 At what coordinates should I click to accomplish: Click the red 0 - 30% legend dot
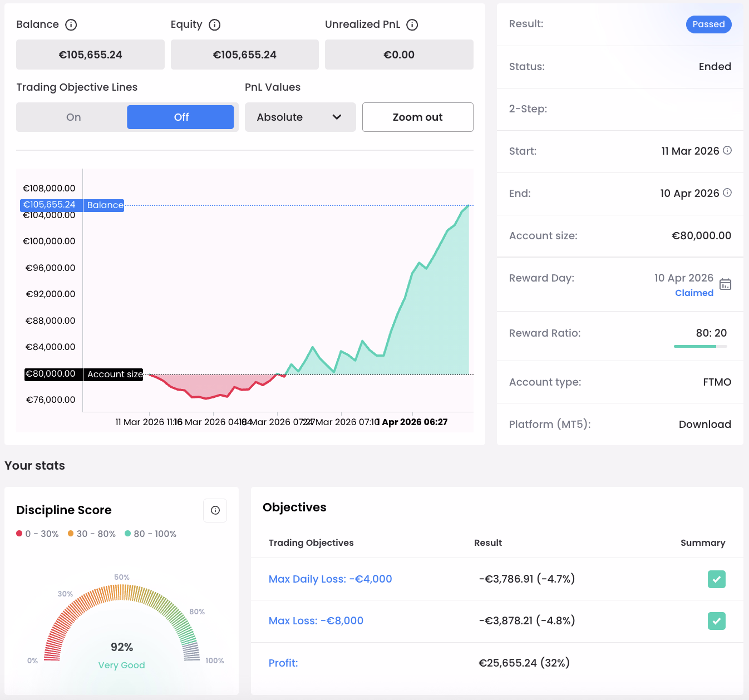point(19,534)
